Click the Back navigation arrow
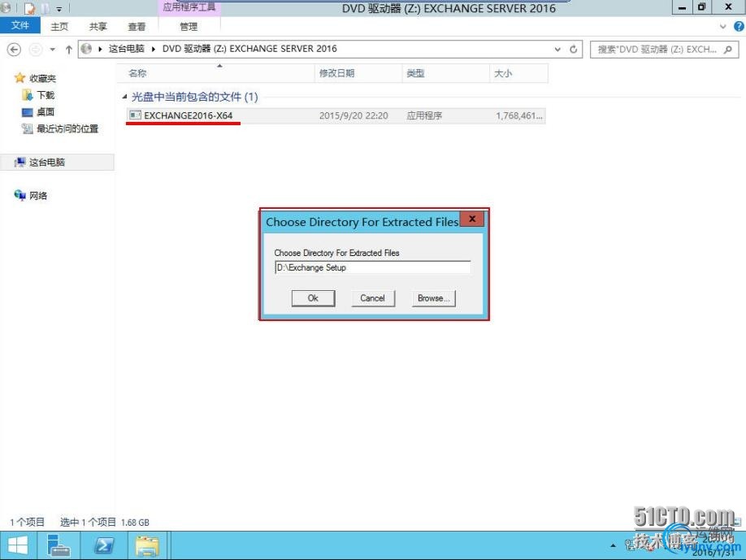The image size is (746, 560). click(15, 50)
